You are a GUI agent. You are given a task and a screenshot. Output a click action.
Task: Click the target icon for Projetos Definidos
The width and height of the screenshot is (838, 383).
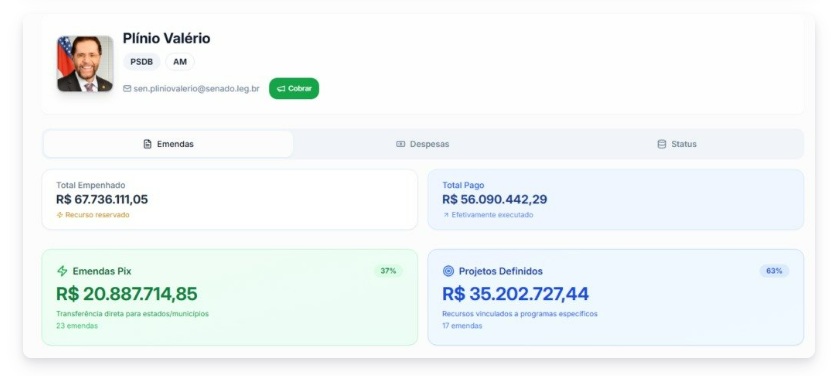point(448,271)
